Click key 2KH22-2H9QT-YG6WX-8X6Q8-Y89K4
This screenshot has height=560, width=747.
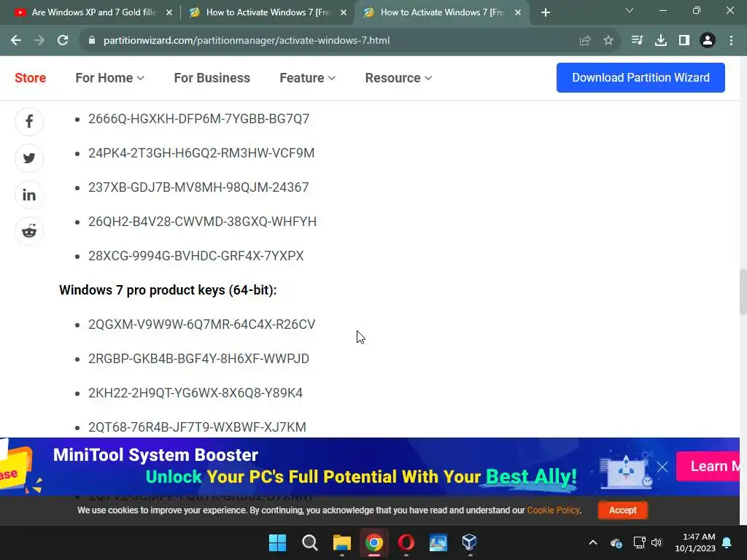pos(196,393)
